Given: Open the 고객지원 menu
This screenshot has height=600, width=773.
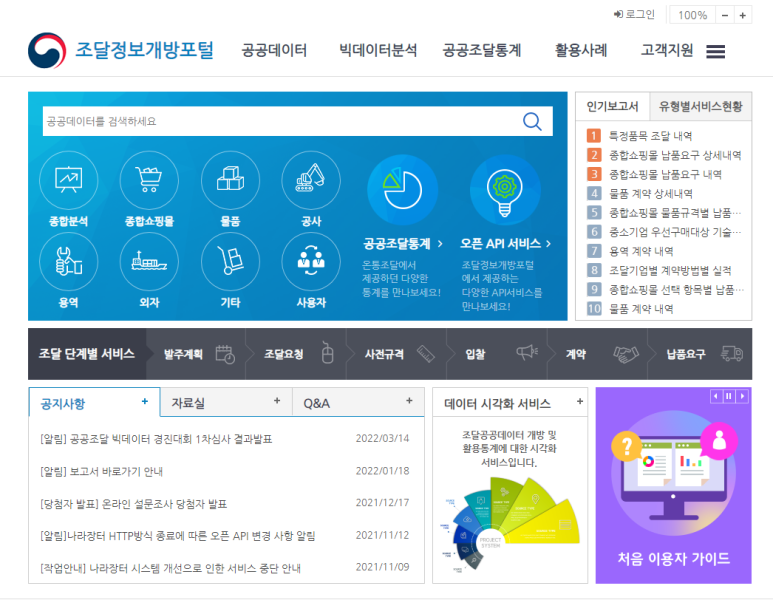Looking at the screenshot, I should click(667, 50).
